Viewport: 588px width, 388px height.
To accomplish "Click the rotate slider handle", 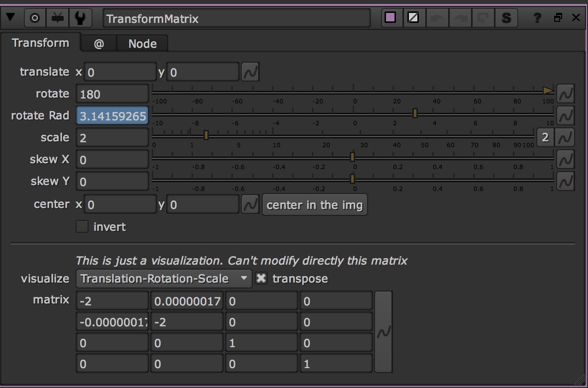I will click(548, 91).
